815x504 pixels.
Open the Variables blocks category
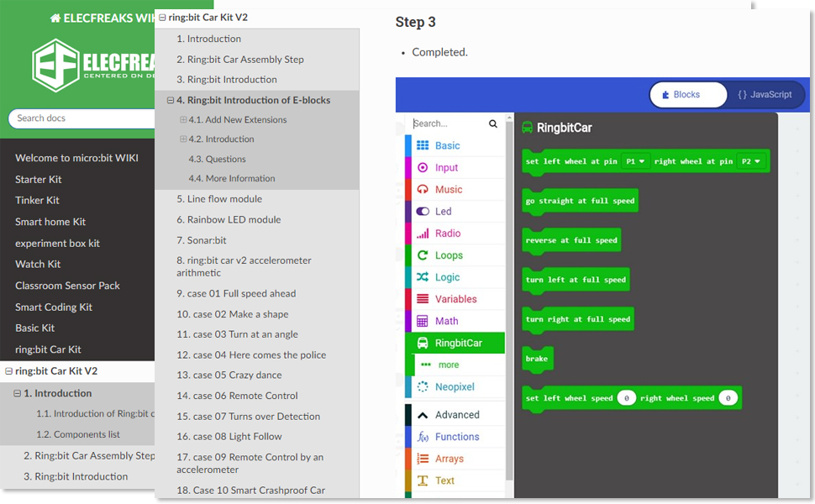point(455,299)
